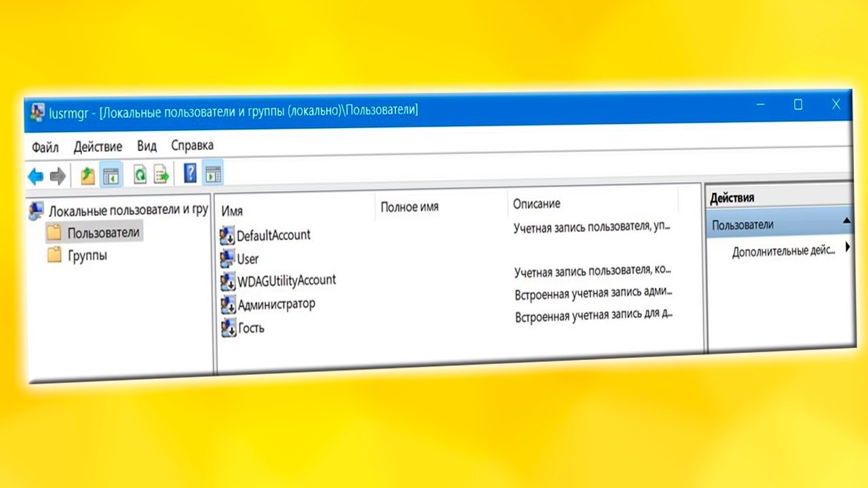Image resolution: width=868 pixels, height=488 pixels.
Task: Click the Export List toolbar icon
Action: pos(161,176)
